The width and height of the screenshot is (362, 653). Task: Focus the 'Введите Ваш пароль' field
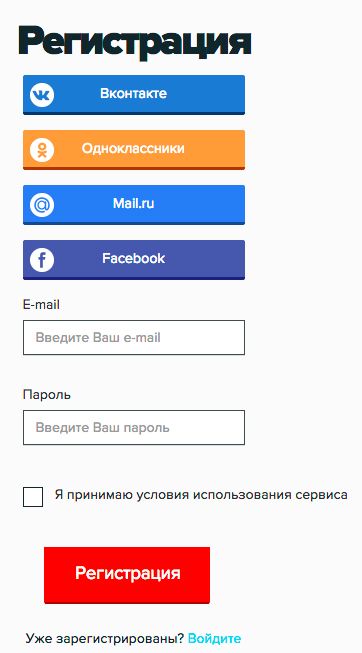134,427
